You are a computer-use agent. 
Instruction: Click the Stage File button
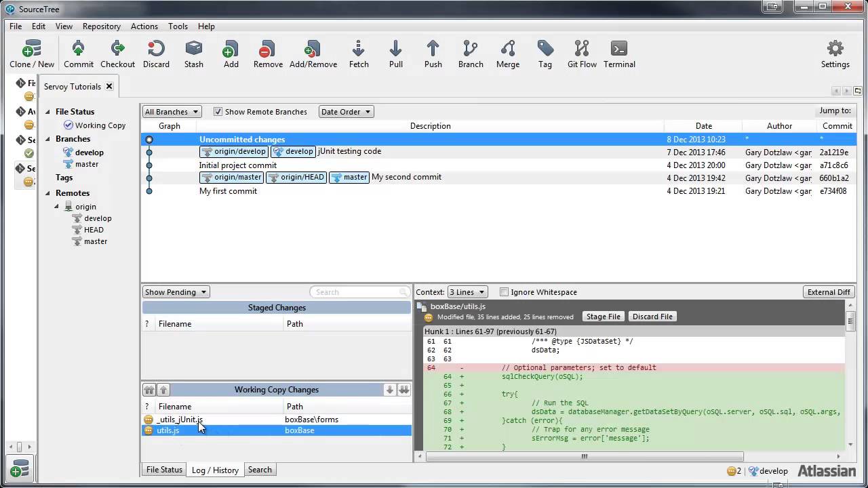(603, 317)
